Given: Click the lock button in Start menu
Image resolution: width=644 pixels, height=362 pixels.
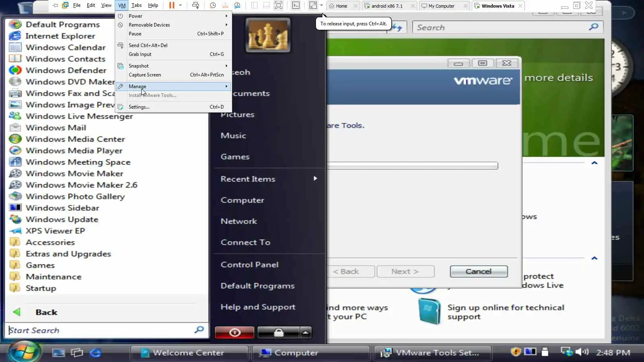Looking at the screenshot, I should pos(279,333).
